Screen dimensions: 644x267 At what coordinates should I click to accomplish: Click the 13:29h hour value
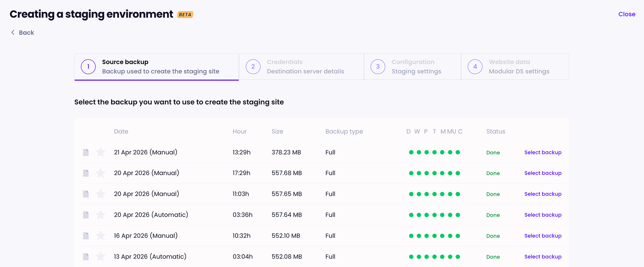click(x=241, y=152)
